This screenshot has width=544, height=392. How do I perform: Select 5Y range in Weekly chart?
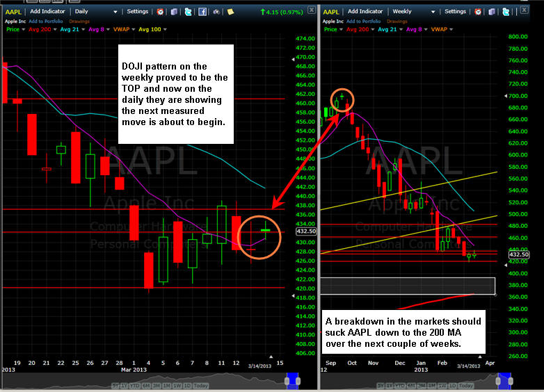tap(381, 386)
